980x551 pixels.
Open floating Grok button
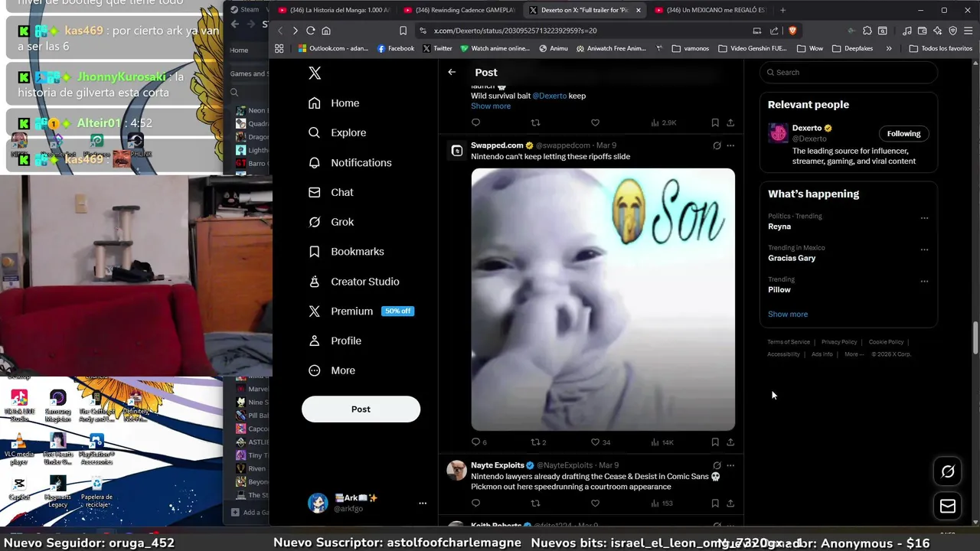tap(948, 471)
